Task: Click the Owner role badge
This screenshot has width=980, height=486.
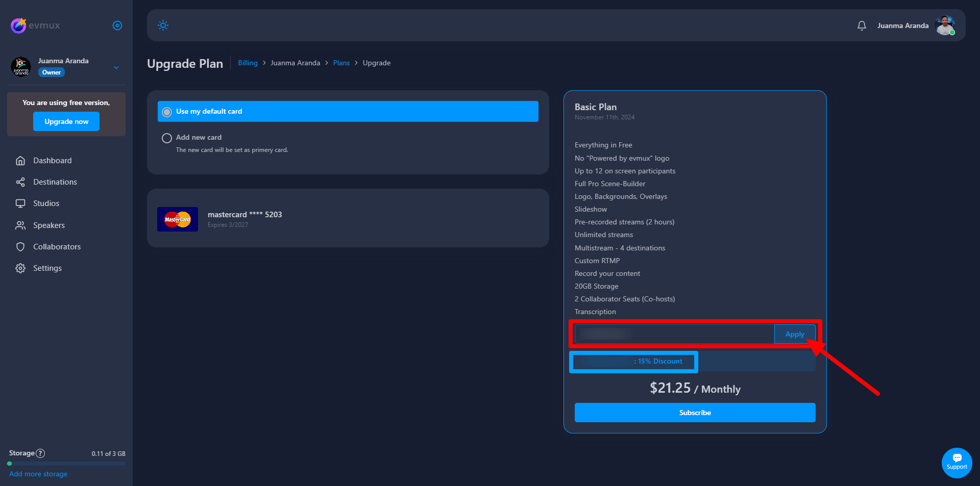Action: click(52, 72)
